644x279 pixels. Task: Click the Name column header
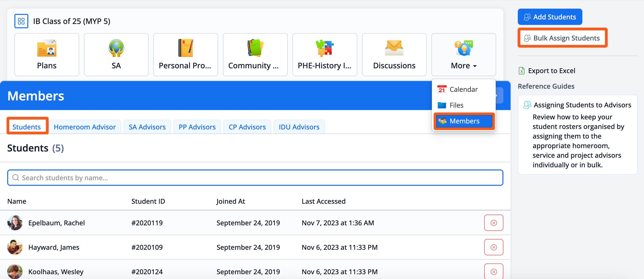(17, 201)
